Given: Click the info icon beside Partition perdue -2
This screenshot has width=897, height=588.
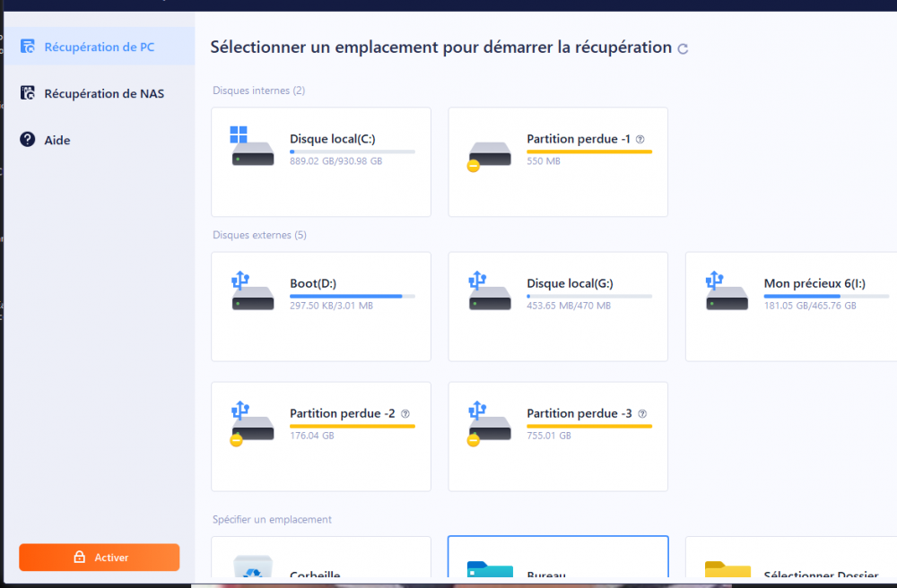Looking at the screenshot, I should 405,414.
